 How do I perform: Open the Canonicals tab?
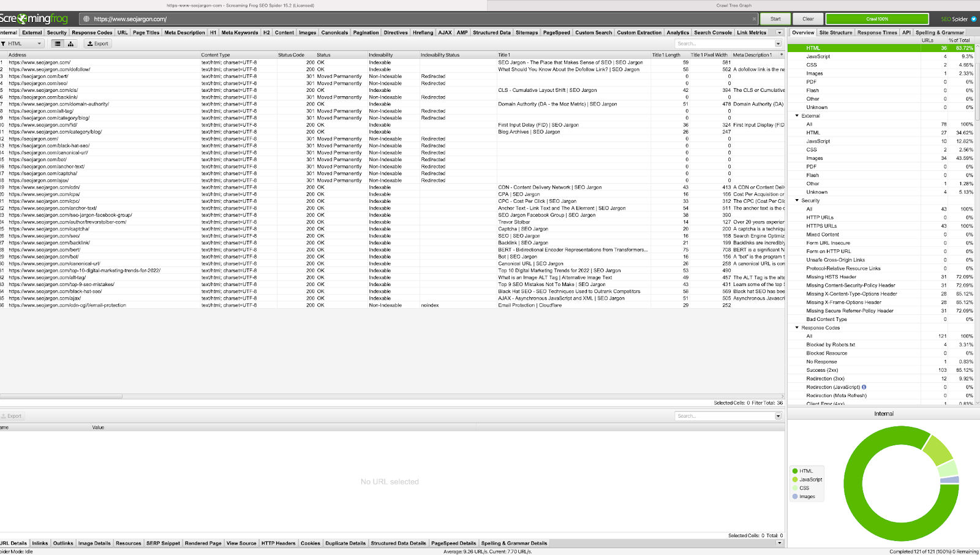[334, 32]
